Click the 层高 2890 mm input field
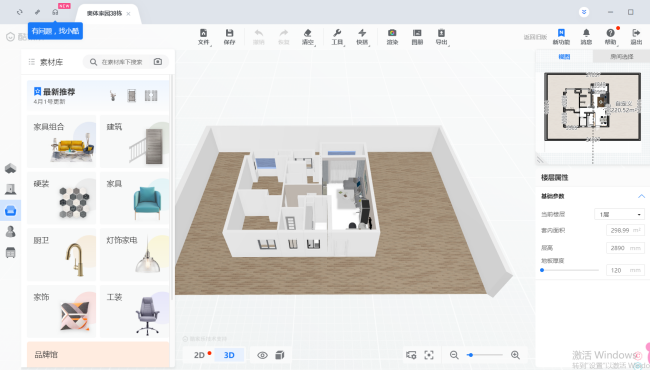The height and width of the screenshot is (370, 650). pos(625,248)
